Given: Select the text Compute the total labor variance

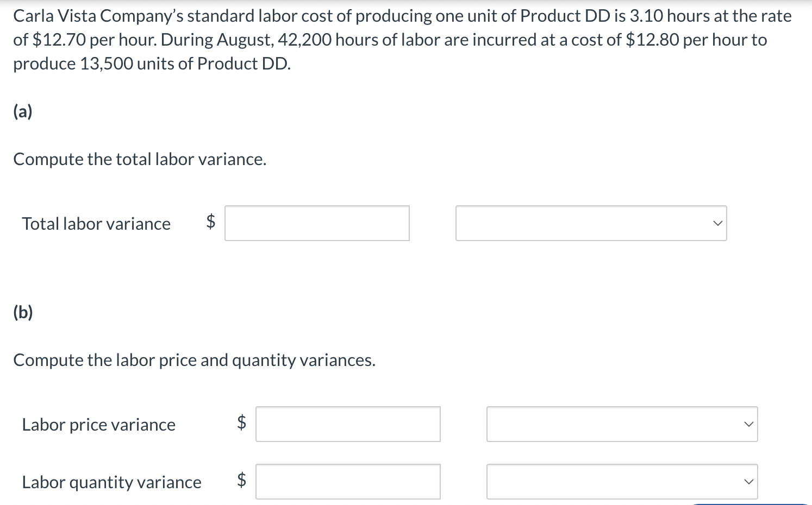Looking at the screenshot, I should [x=140, y=159].
